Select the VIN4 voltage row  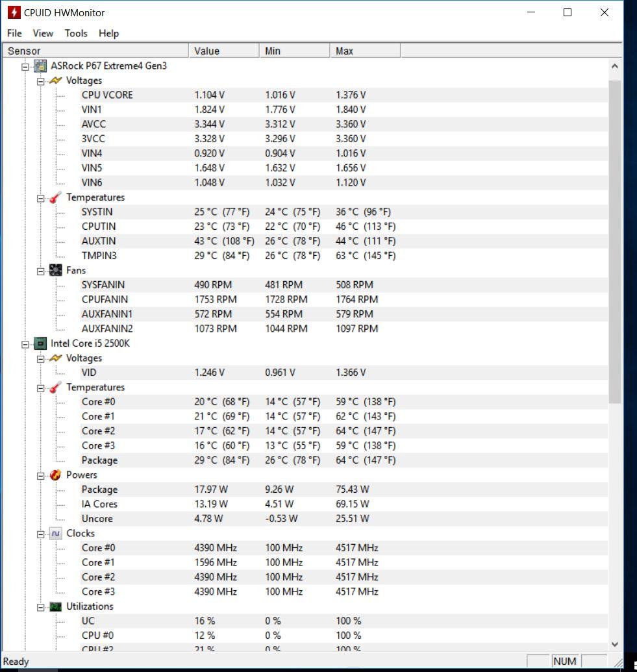[343, 153]
